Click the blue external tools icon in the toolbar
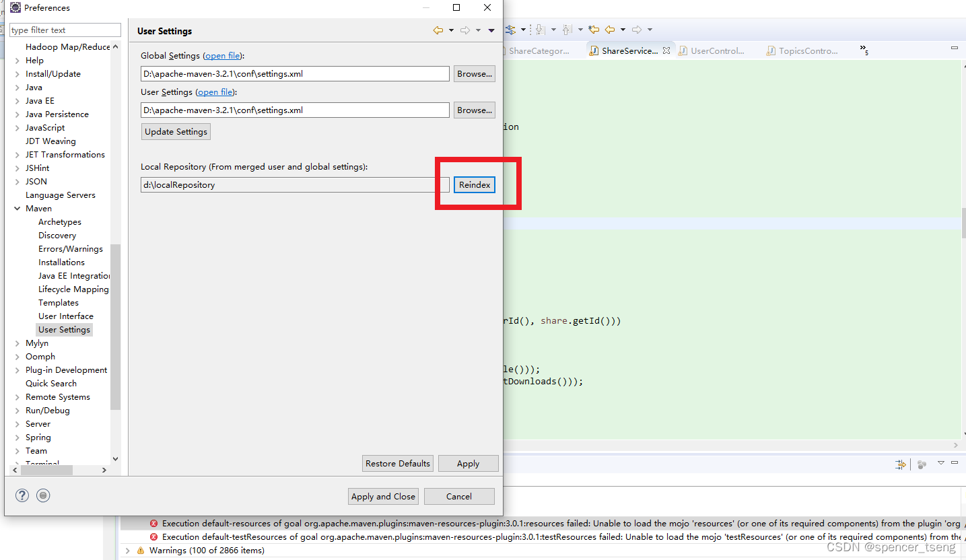 pos(511,29)
